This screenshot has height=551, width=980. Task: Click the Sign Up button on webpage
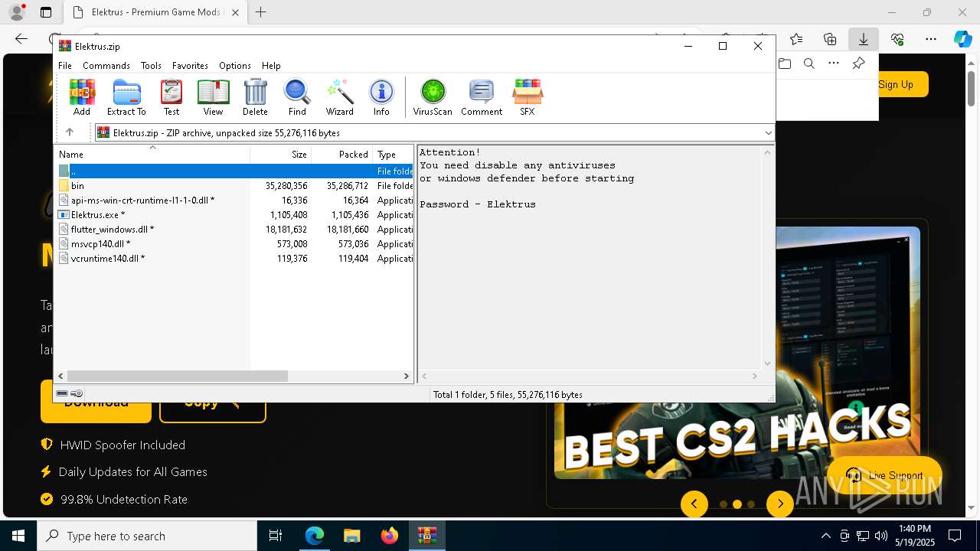tap(897, 84)
